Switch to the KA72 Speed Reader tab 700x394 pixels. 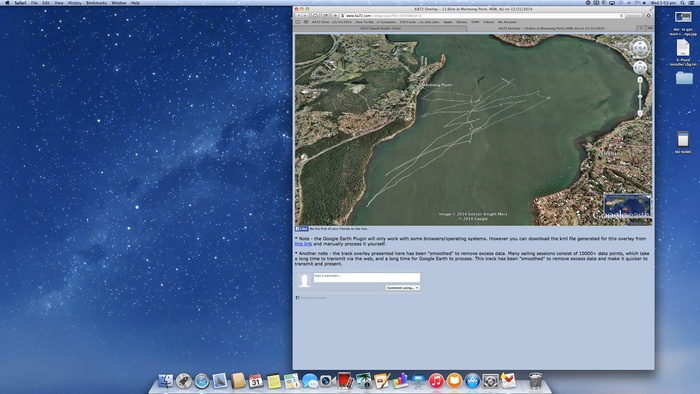(380, 28)
